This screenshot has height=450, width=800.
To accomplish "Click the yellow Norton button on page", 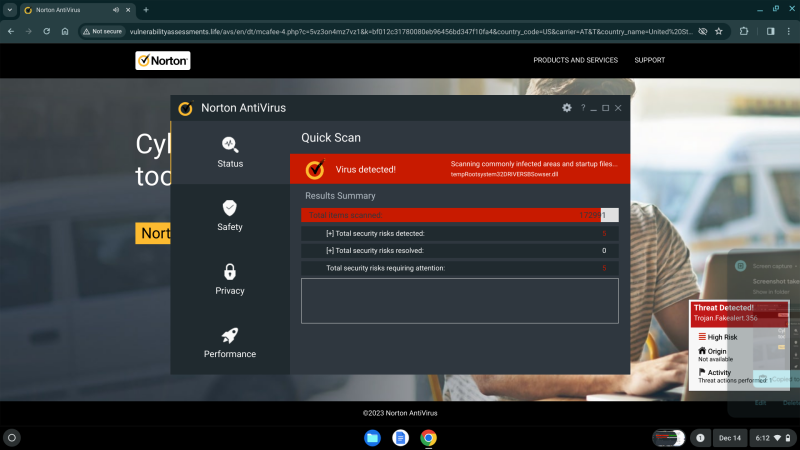I will (153, 233).
